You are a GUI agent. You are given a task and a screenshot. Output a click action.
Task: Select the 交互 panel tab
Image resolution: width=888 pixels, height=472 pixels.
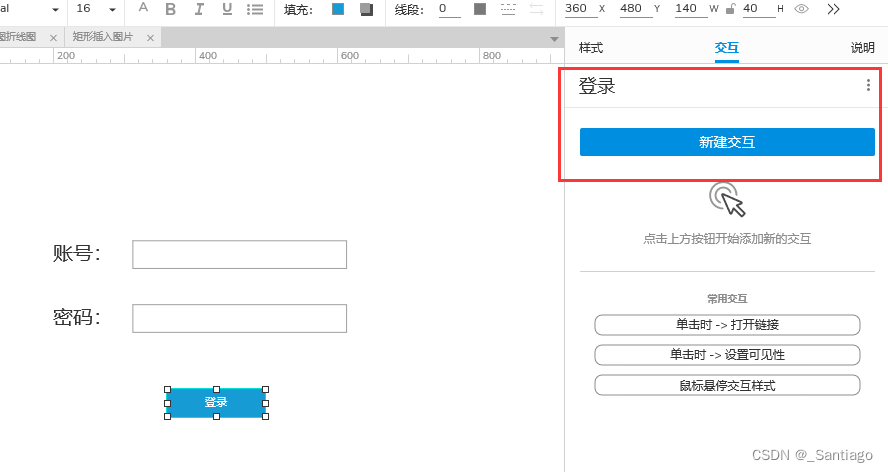727,48
